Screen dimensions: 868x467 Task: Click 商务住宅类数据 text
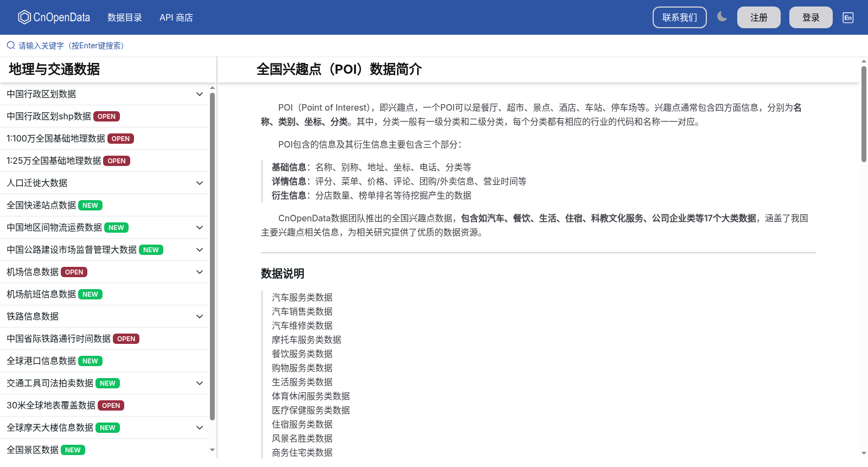[x=302, y=452]
